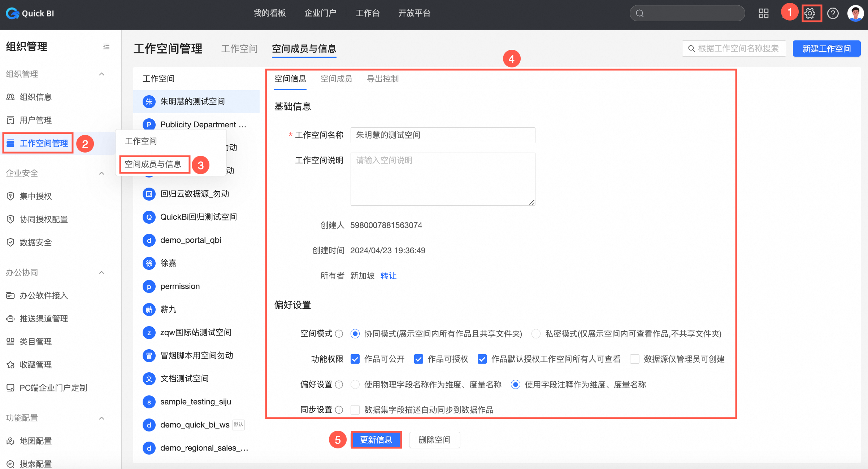Click the 类目管理 icon
868x469 pixels.
[x=10, y=342]
